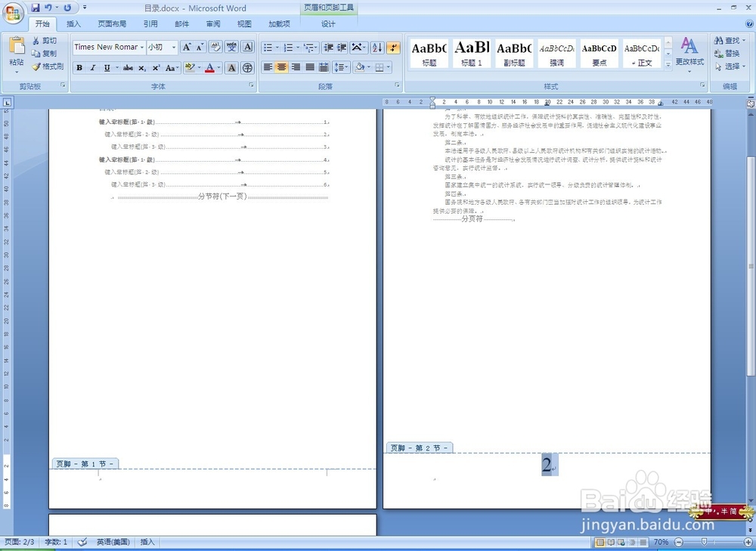This screenshot has width=756, height=551.
Task: Click the Clear Formatting eraser icon
Action: (215, 47)
